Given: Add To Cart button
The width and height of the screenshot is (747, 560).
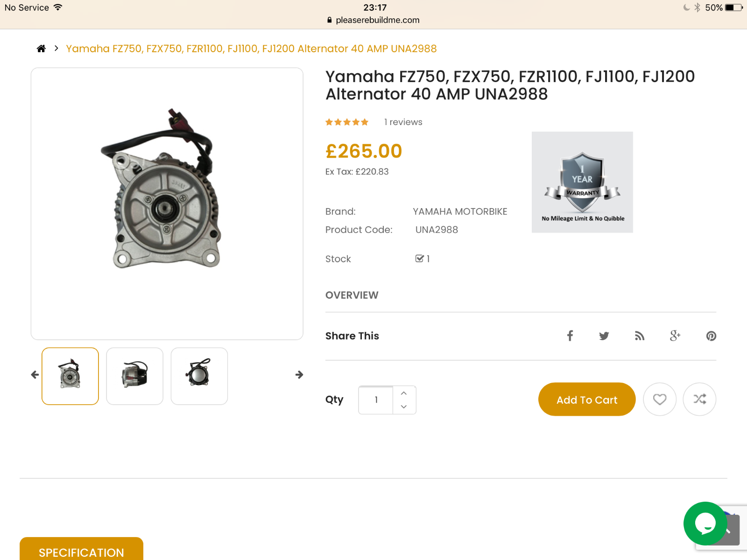Looking at the screenshot, I should pos(587,399).
